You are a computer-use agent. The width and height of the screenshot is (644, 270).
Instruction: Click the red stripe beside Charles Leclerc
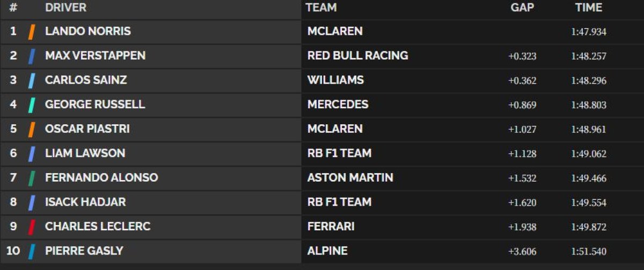tap(32, 227)
